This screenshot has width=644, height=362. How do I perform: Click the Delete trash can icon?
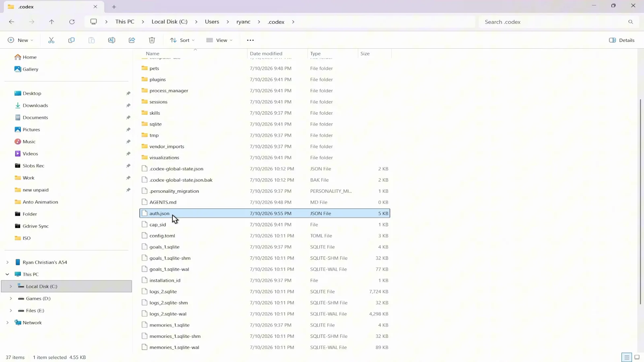[x=152, y=40]
